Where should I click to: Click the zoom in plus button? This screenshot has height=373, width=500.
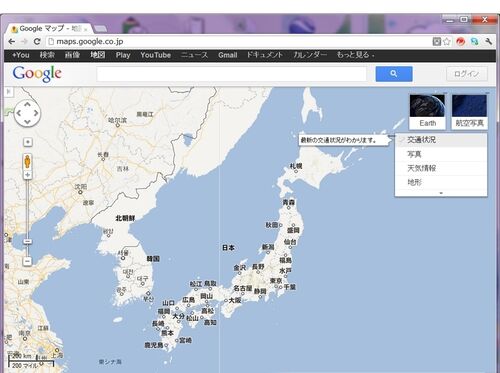click(28, 175)
